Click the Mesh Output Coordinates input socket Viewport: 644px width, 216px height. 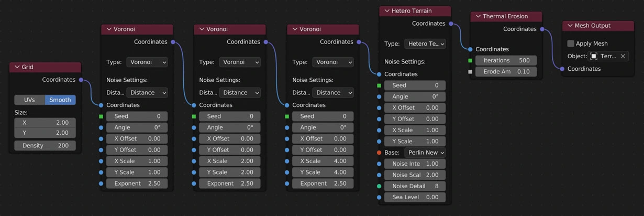tap(562, 69)
